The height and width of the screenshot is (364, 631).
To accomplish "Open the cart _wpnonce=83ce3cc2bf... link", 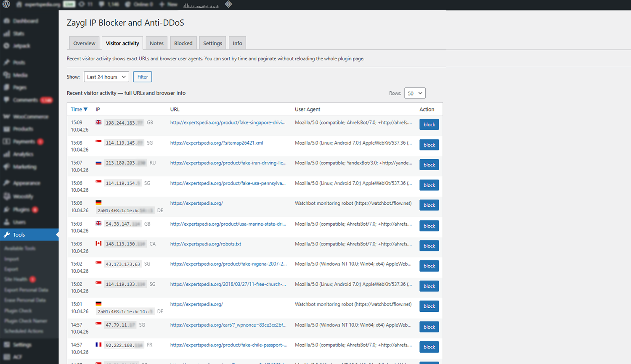I will (x=228, y=325).
